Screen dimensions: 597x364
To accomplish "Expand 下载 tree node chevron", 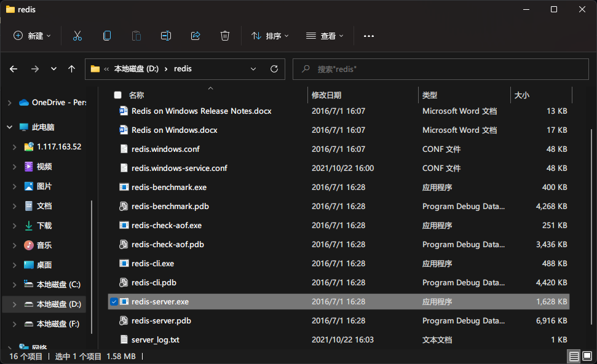I will (x=15, y=226).
